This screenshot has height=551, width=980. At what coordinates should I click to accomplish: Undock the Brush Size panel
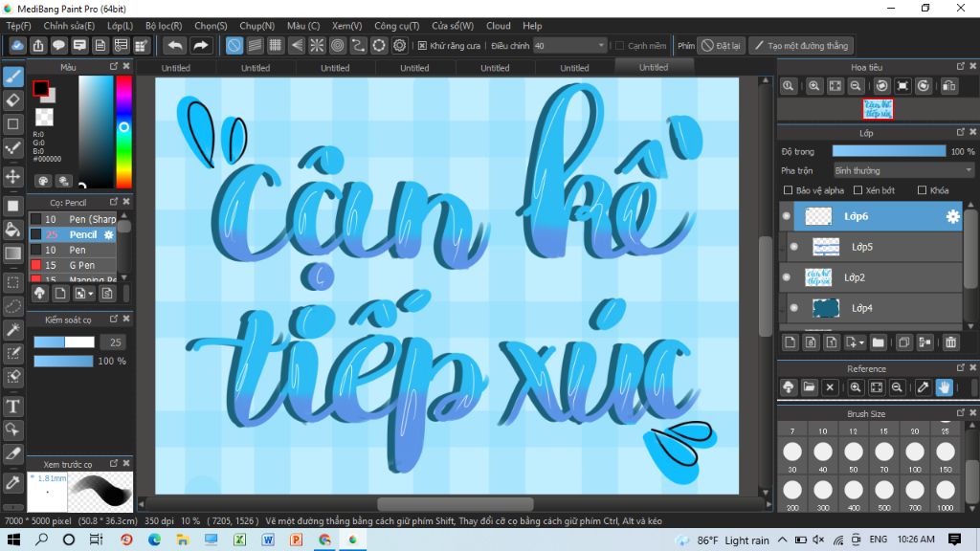click(961, 413)
